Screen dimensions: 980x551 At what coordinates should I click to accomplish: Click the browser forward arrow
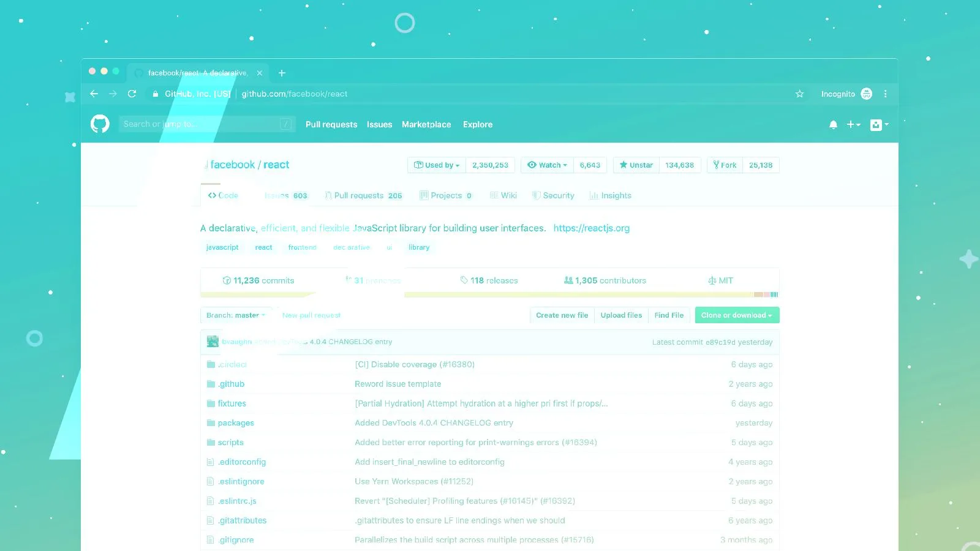point(113,94)
